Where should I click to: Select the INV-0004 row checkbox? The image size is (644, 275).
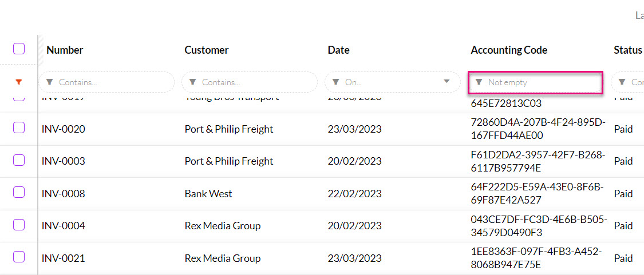point(19,225)
